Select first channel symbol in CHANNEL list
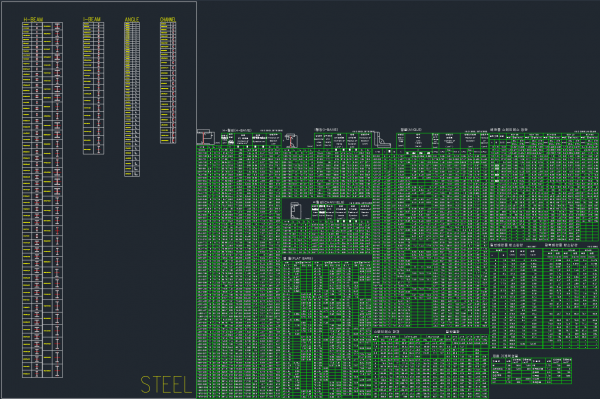Image resolution: width=600 pixels, height=399 pixels. coord(173,25)
